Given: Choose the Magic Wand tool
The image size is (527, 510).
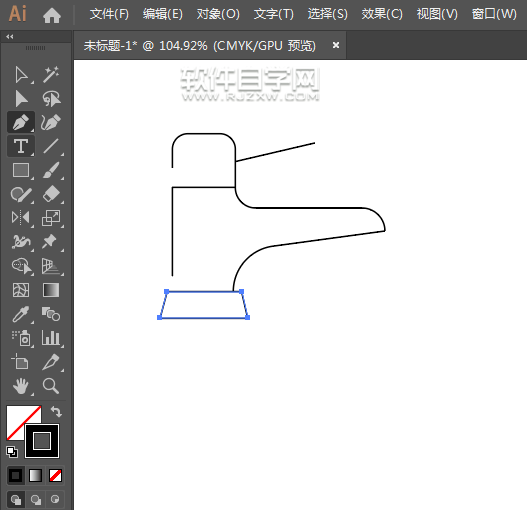Looking at the screenshot, I should tap(51, 74).
